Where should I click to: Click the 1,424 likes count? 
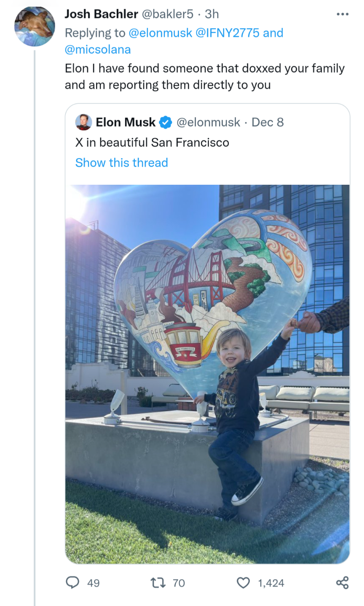click(271, 583)
